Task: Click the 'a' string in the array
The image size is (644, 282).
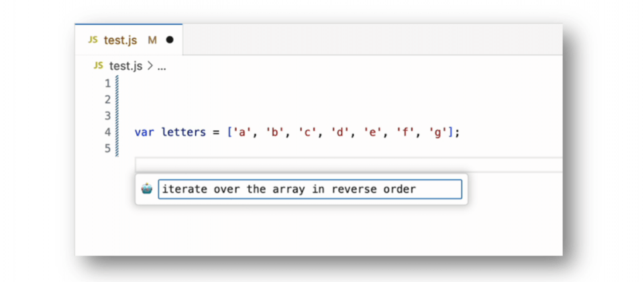Action: (243, 132)
